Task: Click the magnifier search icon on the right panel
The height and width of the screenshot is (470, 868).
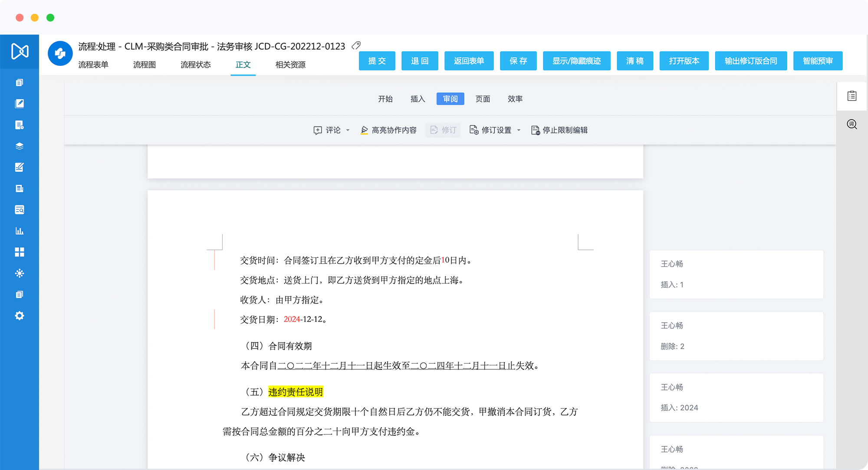Action: click(852, 124)
